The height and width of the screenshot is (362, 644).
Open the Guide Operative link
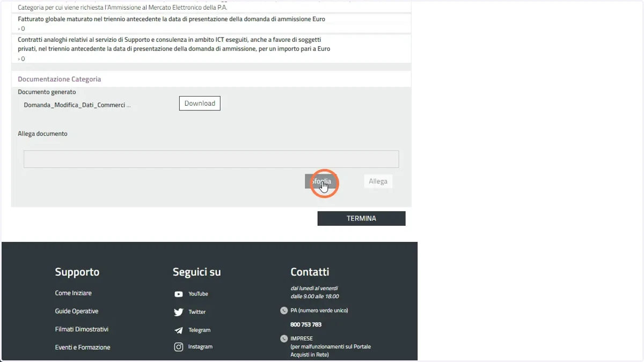click(77, 311)
